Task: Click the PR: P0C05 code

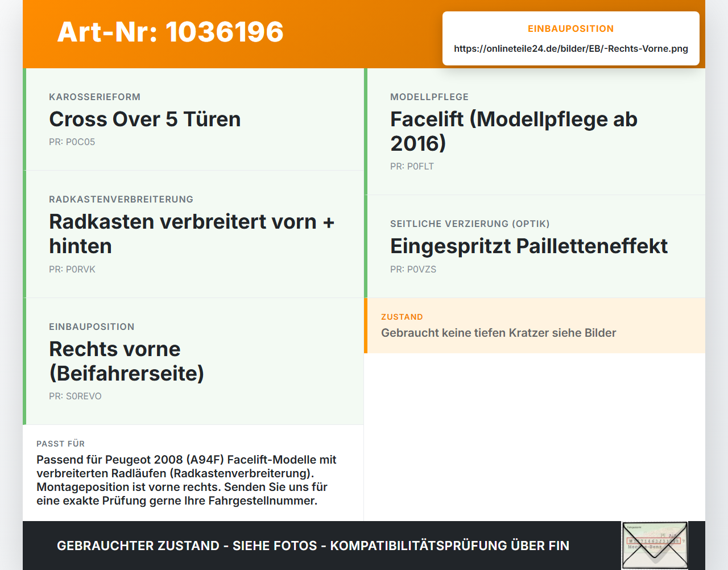Action: tap(72, 142)
